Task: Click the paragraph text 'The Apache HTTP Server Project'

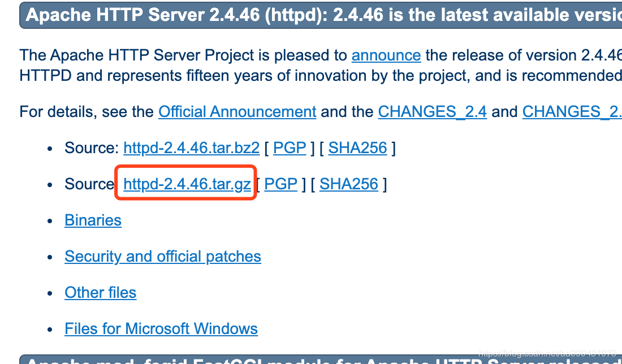Action: [136, 55]
